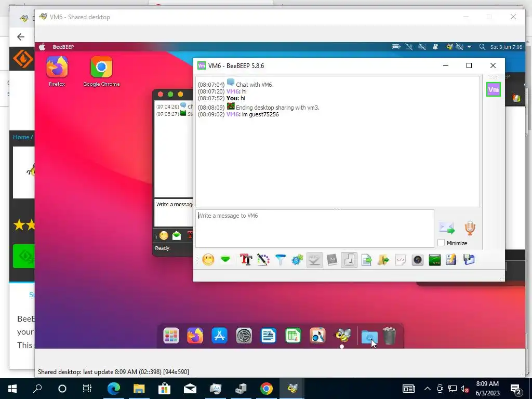Open the muted volume tray icon

click(464, 389)
